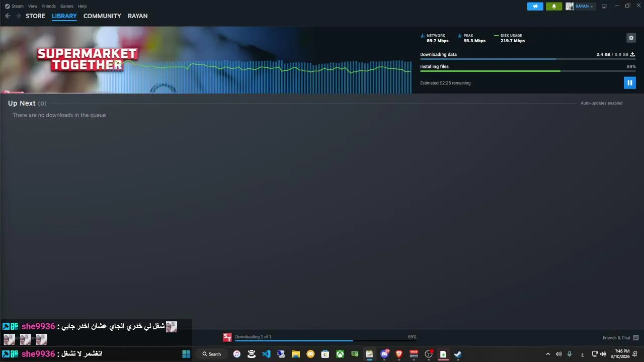The width and height of the screenshot is (644, 362).
Task: Open the Friends menu
Action: [x=49, y=6]
